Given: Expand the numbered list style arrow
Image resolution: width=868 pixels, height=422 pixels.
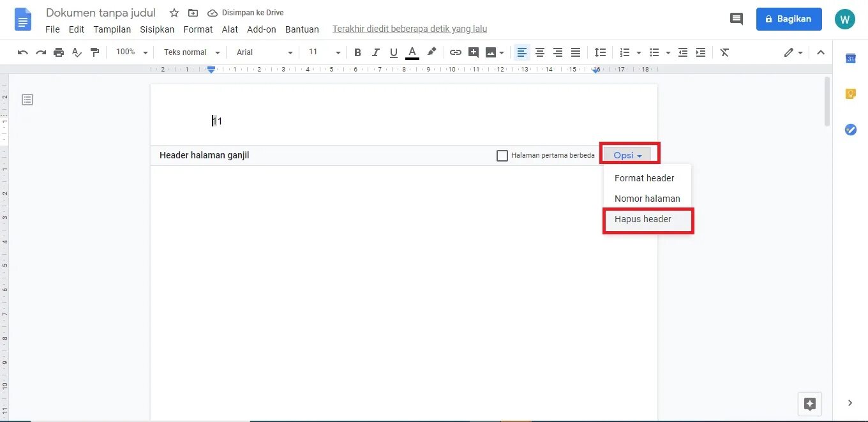Looking at the screenshot, I should 638,52.
